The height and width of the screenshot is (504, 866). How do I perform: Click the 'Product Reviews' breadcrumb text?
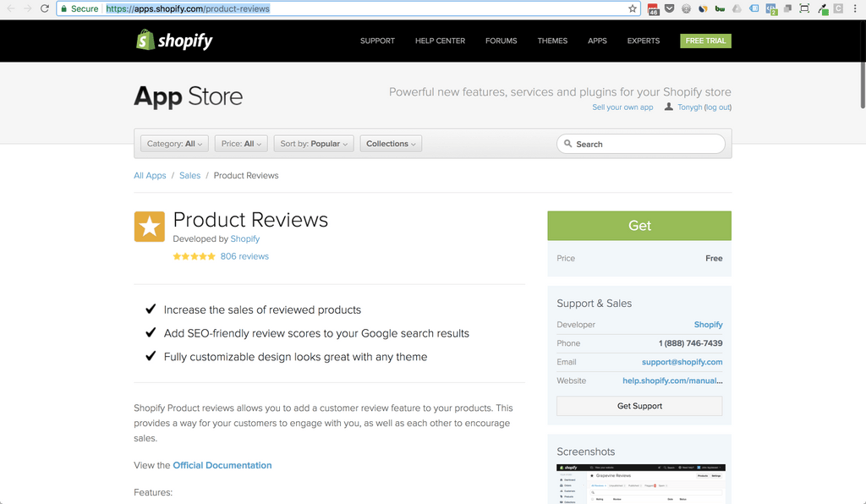[246, 176]
